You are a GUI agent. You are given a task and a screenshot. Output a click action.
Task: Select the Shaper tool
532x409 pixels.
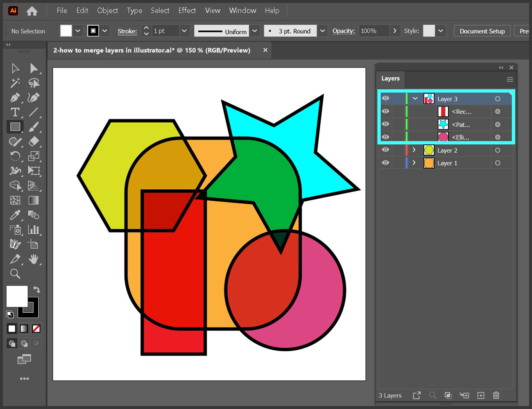point(15,142)
